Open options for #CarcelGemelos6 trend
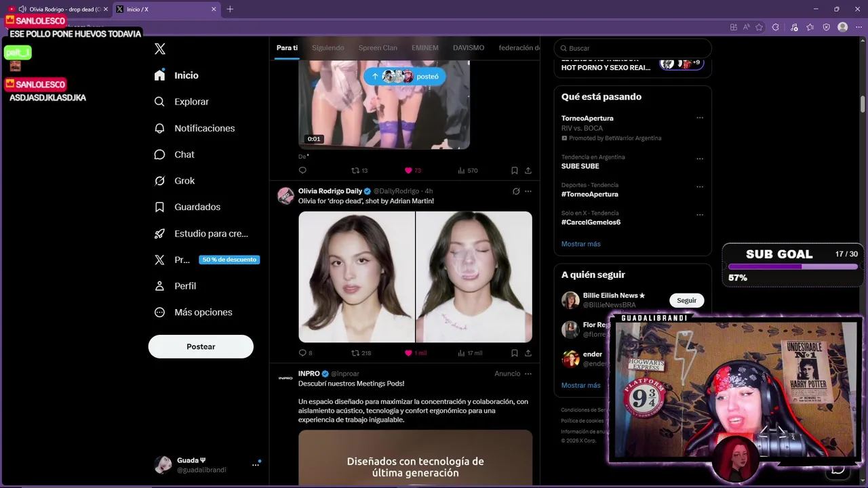 700,215
